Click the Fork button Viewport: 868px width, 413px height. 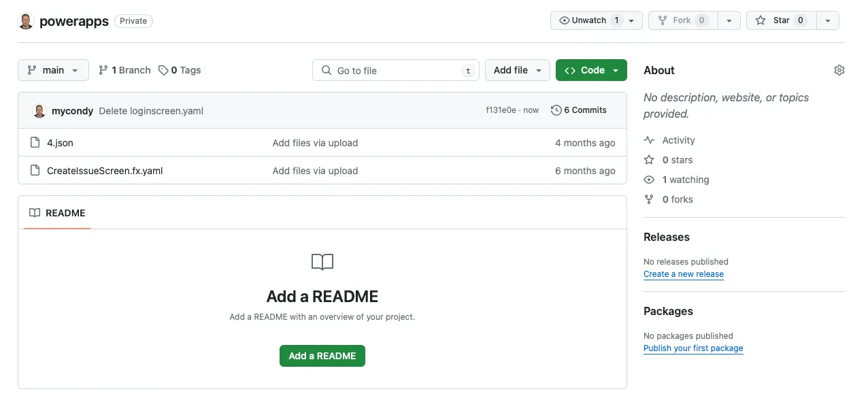(x=683, y=20)
